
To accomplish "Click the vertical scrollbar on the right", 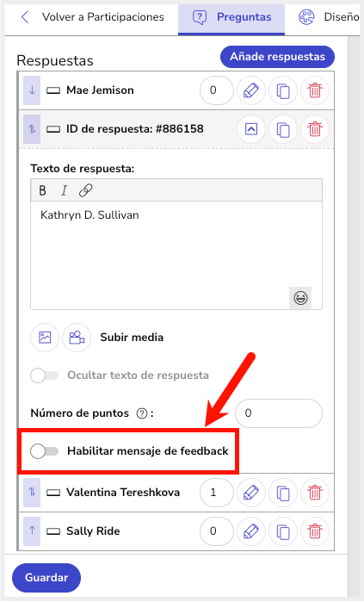I will click(x=353, y=315).
